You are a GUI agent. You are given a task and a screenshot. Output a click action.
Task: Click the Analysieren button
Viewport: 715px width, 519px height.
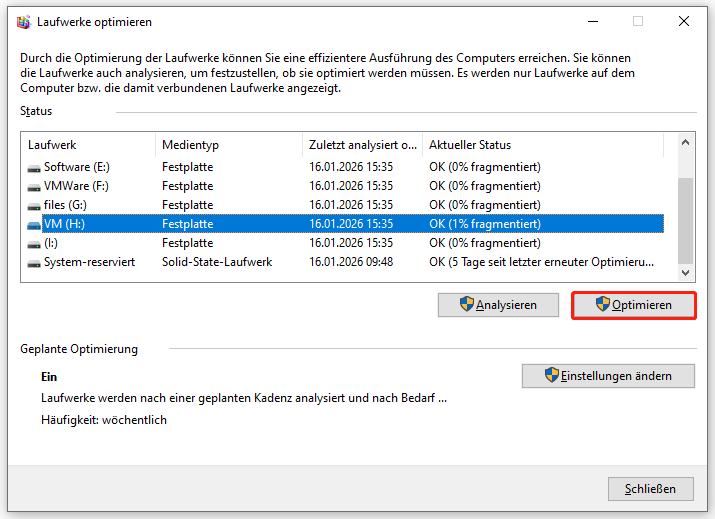click(x=498, y=305)
